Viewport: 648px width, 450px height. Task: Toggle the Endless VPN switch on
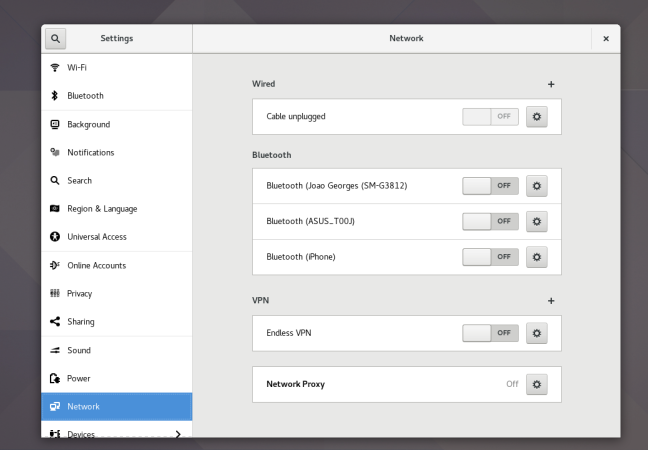click(490, 333)
